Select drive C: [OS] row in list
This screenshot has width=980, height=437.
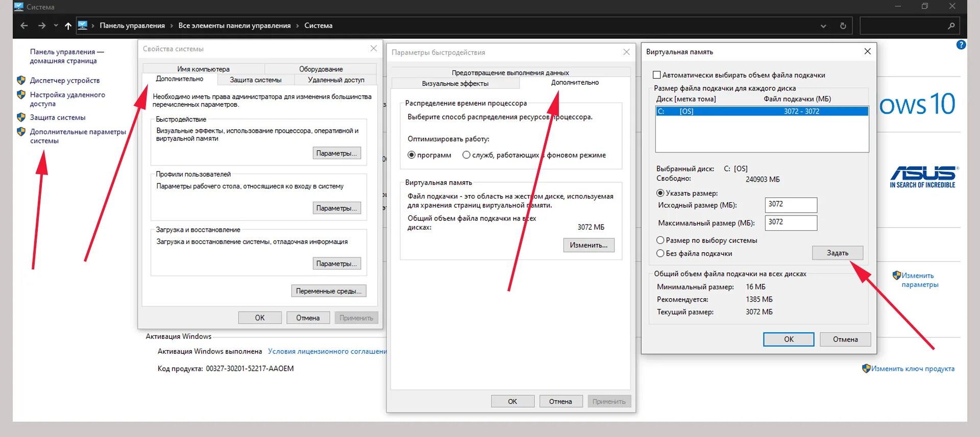(762, 111)
